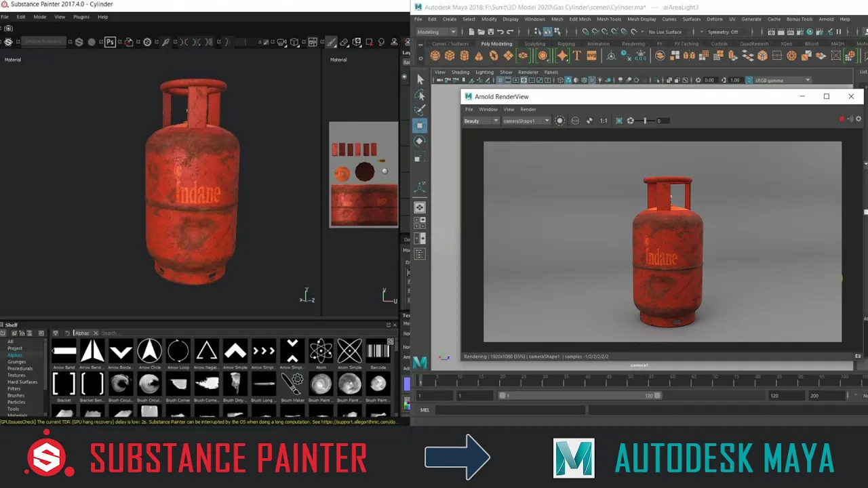This screenshot has width=868, height=488.
Task: Open the Render menu in Arnold RenderView
Action: pos(528,109)
